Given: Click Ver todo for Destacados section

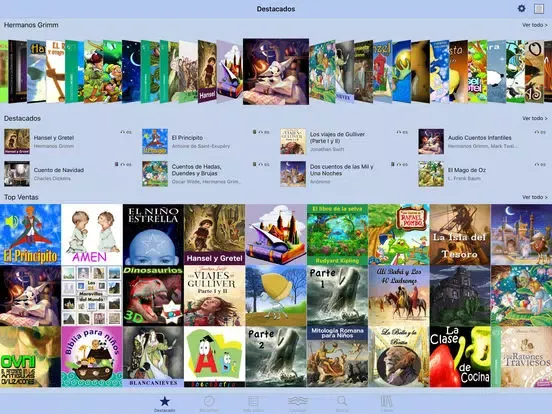Looking at the screenshot, I should tap(534, 118).
